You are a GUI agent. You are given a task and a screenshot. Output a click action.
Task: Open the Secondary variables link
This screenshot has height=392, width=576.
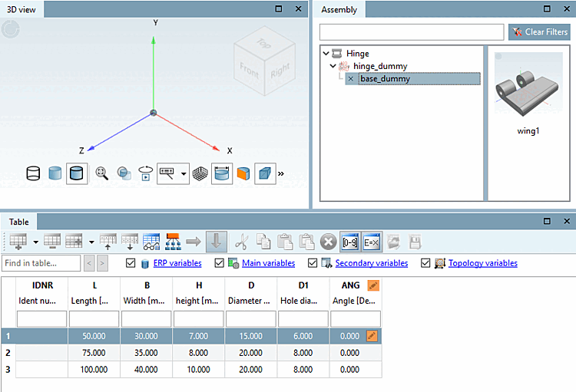pos(372,263)
